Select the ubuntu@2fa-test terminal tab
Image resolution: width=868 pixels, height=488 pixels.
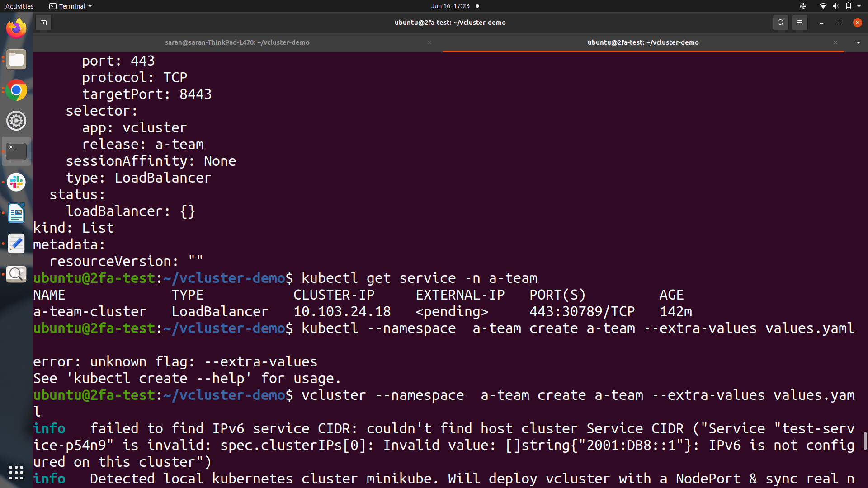point(642,42)
